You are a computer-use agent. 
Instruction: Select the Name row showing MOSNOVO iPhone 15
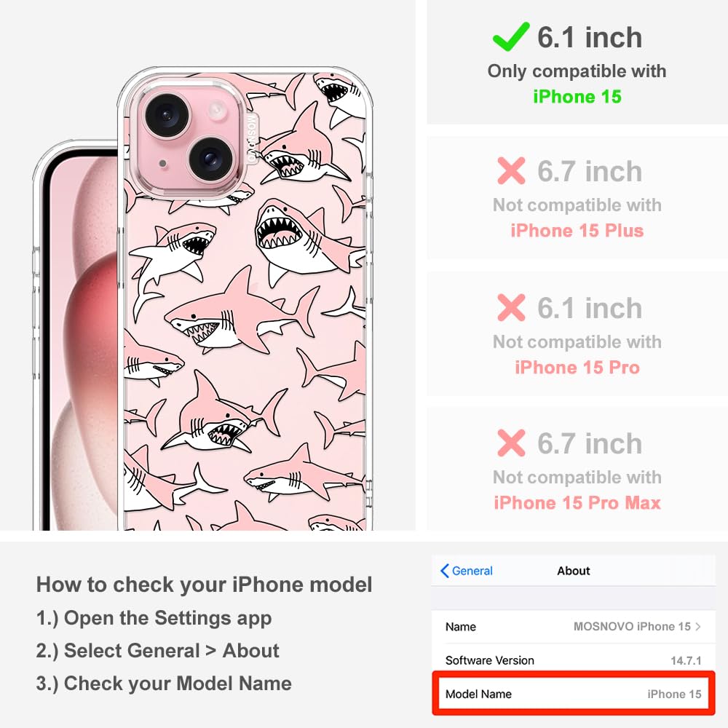click(x=574, y=627)
